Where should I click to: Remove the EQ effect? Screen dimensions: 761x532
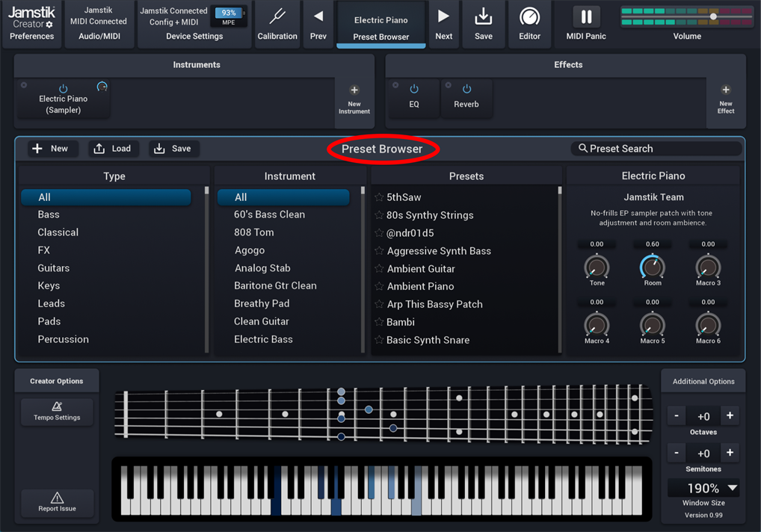click(395, 85)
